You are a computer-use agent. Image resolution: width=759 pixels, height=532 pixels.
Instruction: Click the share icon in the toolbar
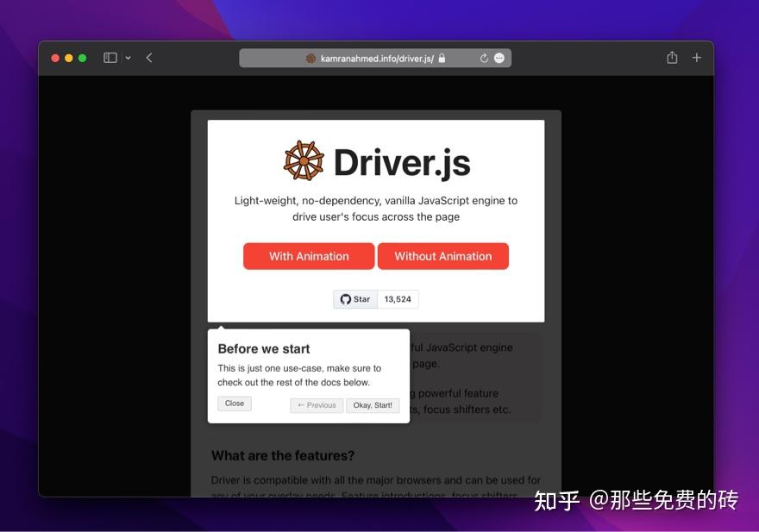(671, 57)
